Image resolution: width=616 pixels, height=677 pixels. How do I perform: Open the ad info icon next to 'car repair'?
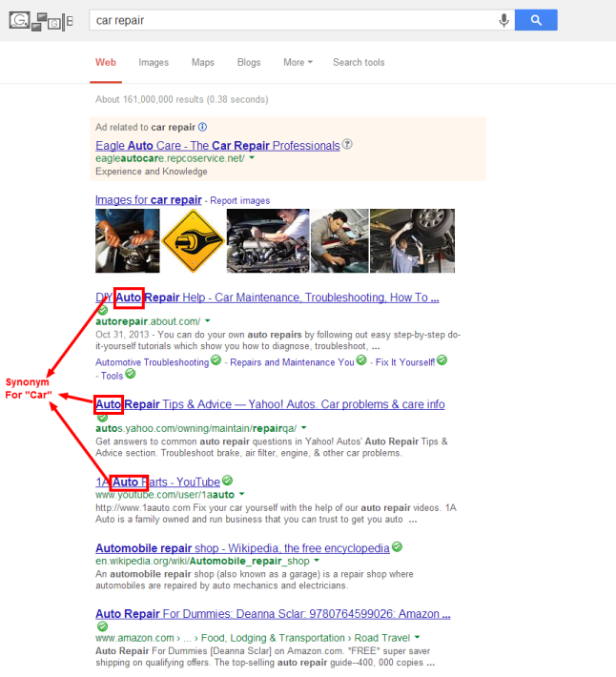202,127
